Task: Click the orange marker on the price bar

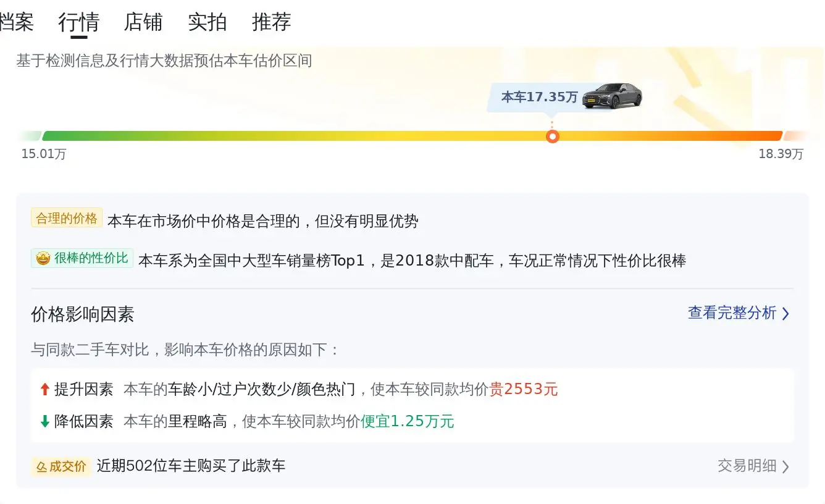Action: tap(553, 136)
